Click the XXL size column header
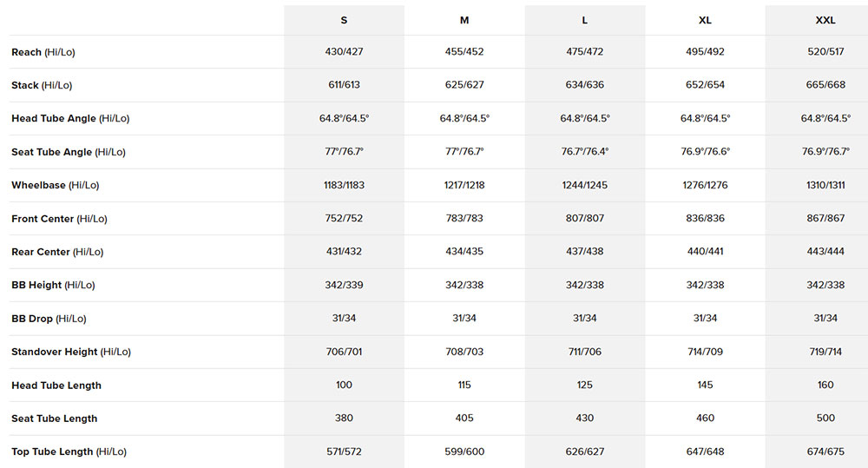The width and height of the screenshot is (868, 468). point(825,20)
